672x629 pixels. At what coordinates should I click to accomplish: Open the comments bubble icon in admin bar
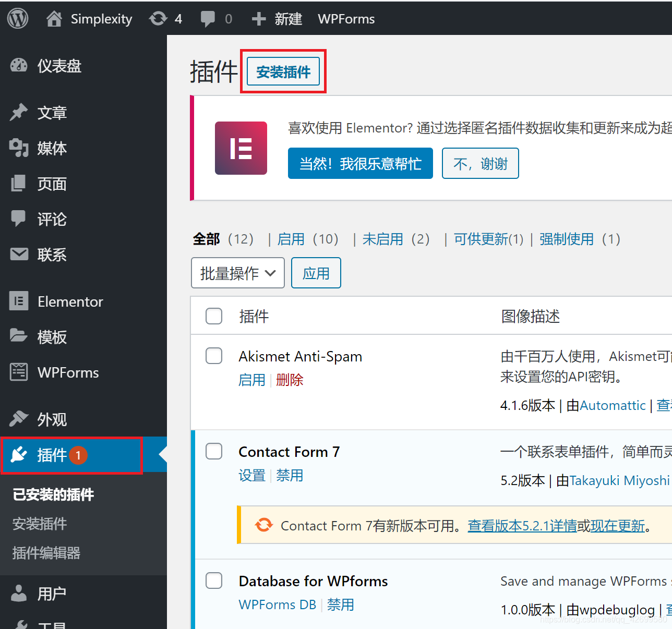tap(208, 19)
